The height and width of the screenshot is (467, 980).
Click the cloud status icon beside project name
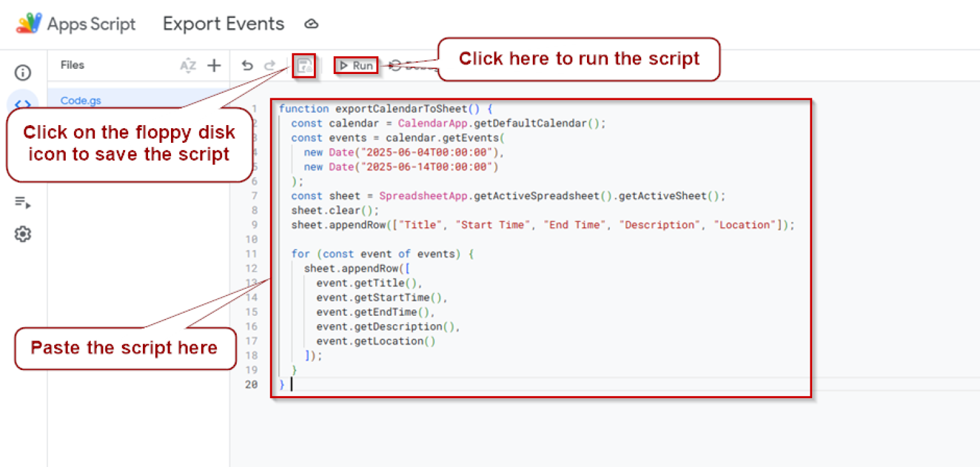point(311,24)
